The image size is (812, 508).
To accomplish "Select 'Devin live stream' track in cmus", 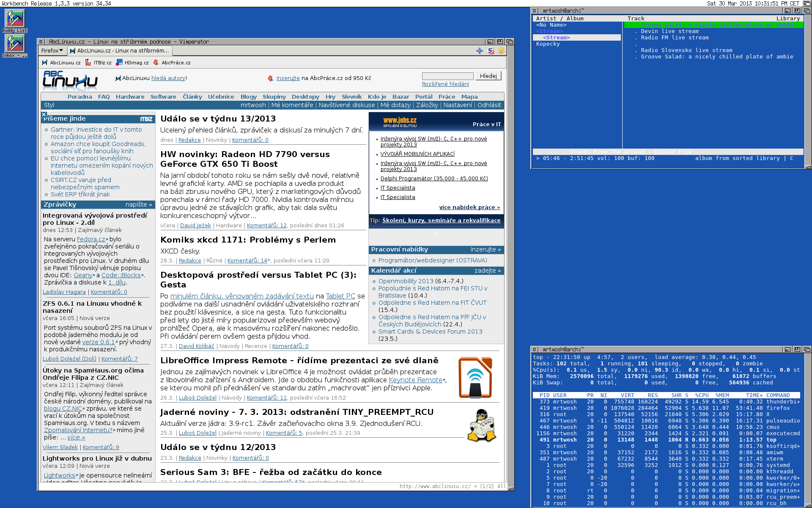I will [x=669, y=31].
